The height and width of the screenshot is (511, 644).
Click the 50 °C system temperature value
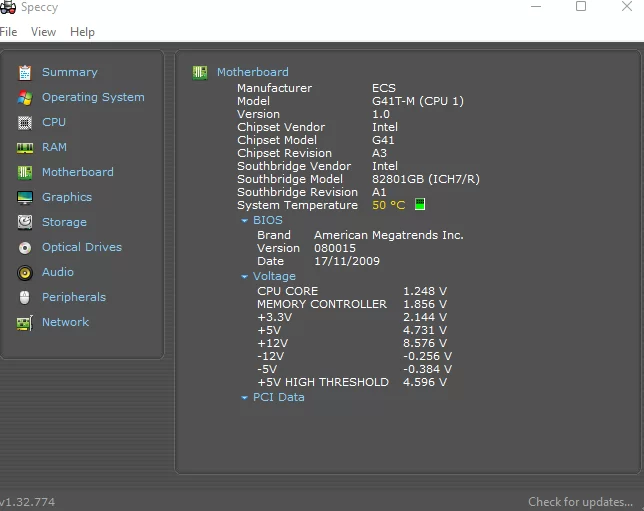click(389, 205)
